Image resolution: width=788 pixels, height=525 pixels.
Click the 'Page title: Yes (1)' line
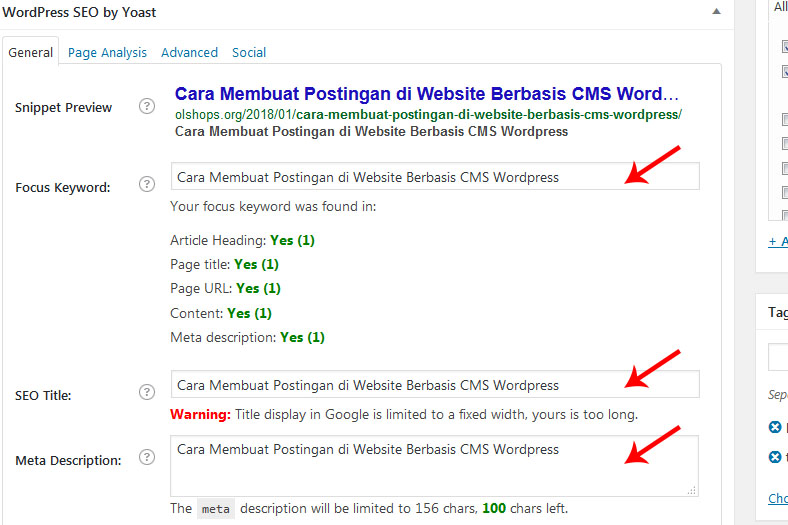tap(224, 264)
